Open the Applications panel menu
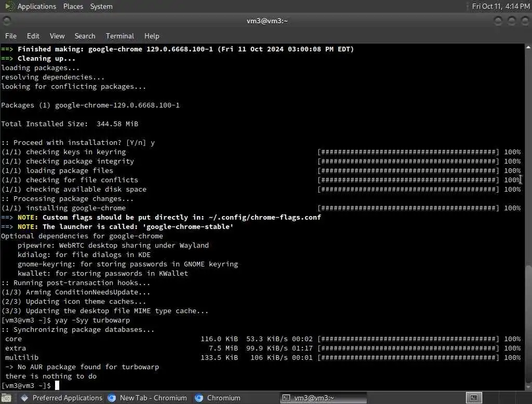Screen dimensions: 532x404 click(x=37, y=6)
